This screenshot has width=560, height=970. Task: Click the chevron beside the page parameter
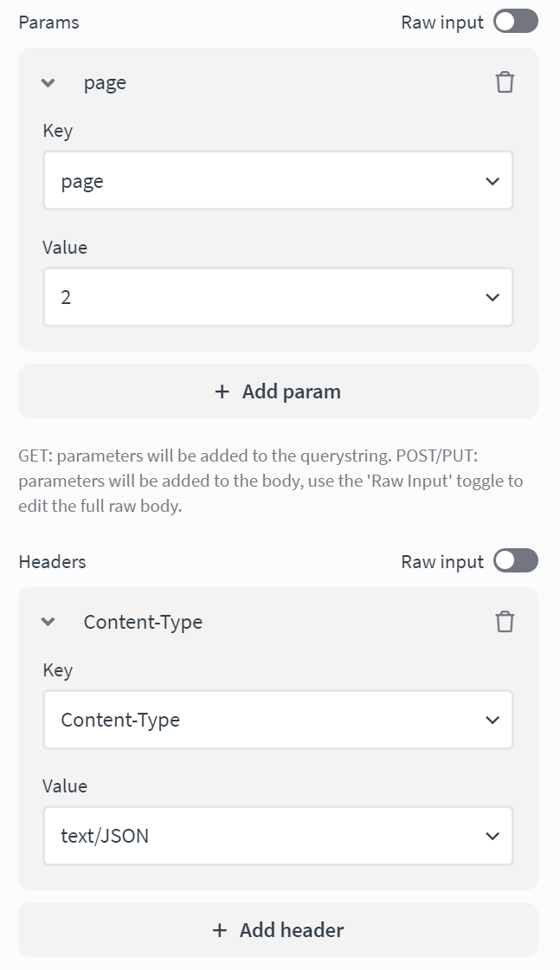[x=48, y=83]
